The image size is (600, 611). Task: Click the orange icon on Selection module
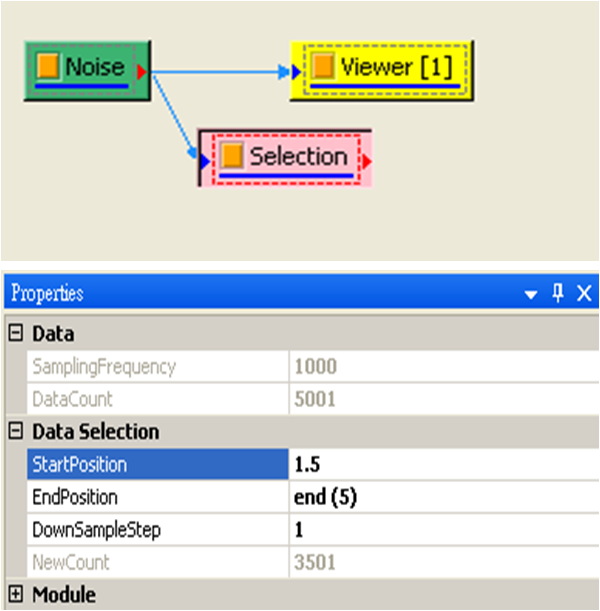click(232, 156)
